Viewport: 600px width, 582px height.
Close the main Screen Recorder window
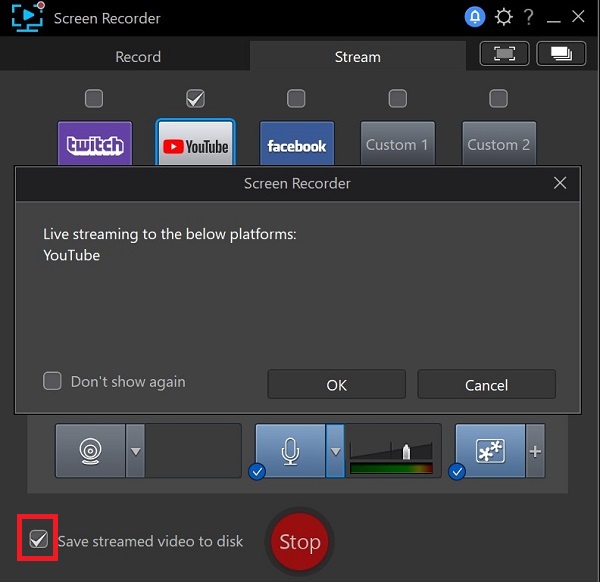(x=578, y=16)
